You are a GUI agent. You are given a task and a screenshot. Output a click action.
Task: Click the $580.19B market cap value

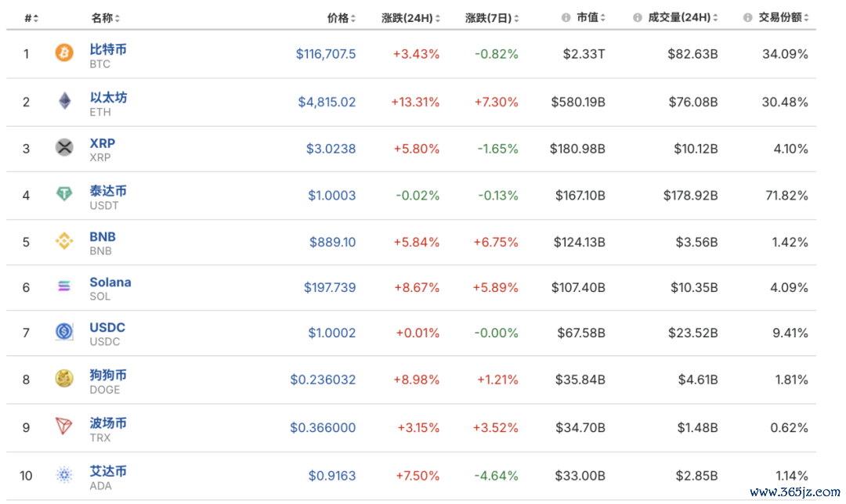[x=578, y=102]
